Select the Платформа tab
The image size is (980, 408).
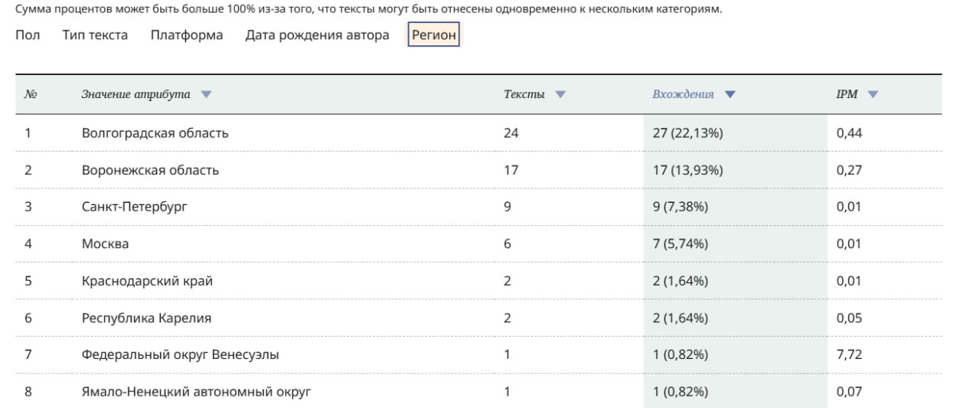click(x=187, y=35)
